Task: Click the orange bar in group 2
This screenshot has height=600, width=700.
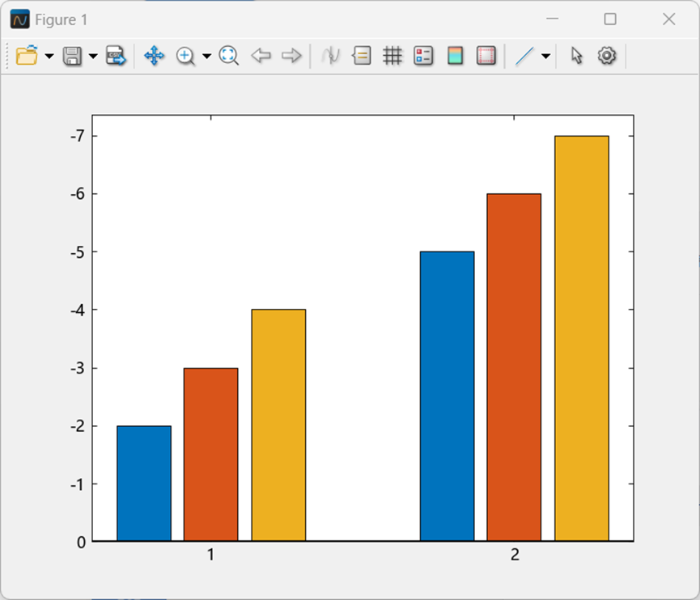Action: click(x=514, y=368)
